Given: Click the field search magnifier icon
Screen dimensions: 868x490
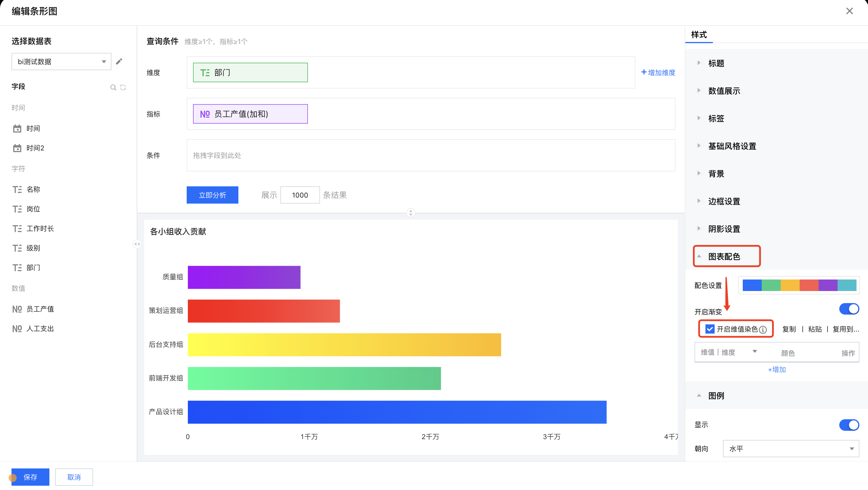Looking at the screenshot, I should [113, 87].
